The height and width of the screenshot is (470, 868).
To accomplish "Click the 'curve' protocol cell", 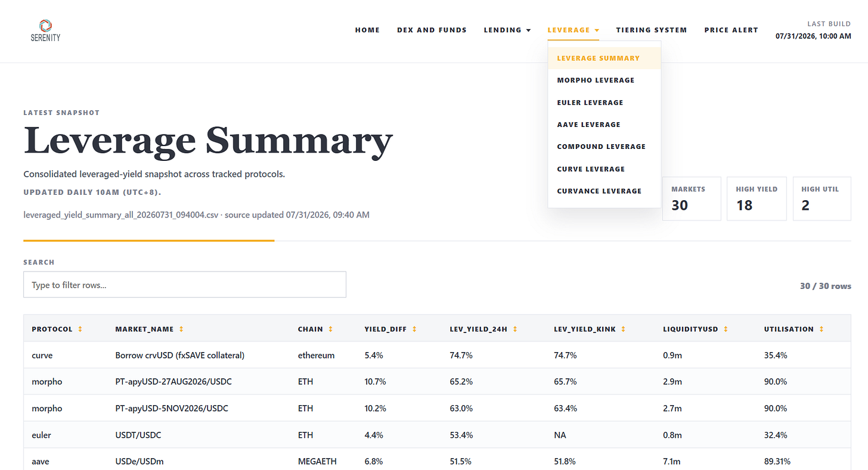I will click(x=42, y=355).
